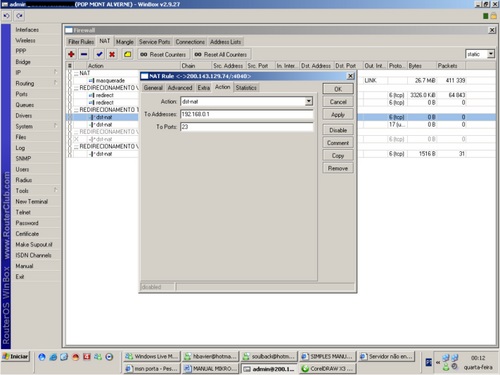The image size is (500, 375).
Task: Add a new NAT rule with the plus icon
Action: coord(71,54)
